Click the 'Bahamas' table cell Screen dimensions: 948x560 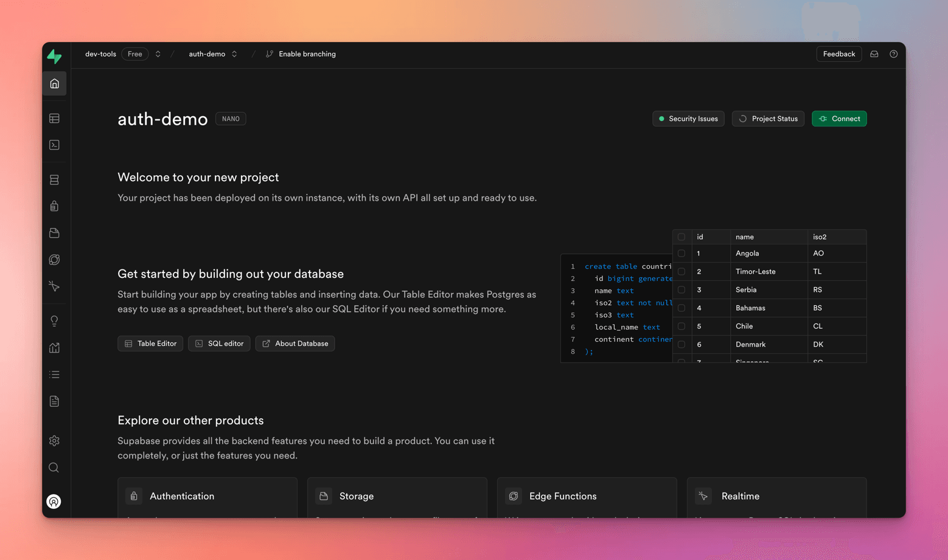(x=769, y=308)
